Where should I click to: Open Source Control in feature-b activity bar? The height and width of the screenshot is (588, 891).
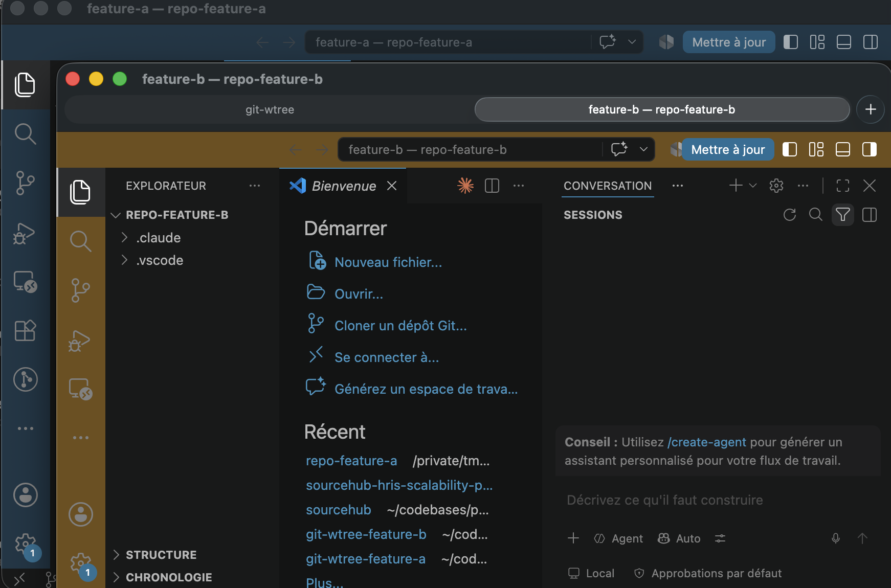pos(80,290)
